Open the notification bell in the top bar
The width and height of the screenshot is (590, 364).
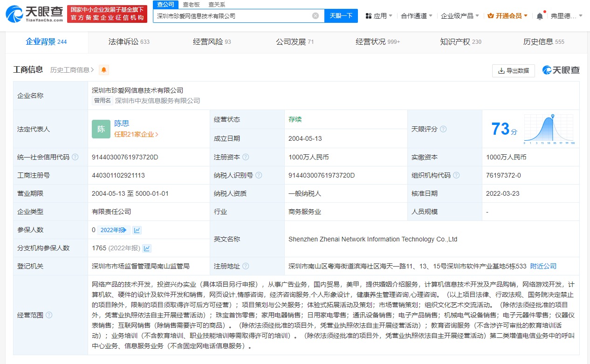coord(540,16)
